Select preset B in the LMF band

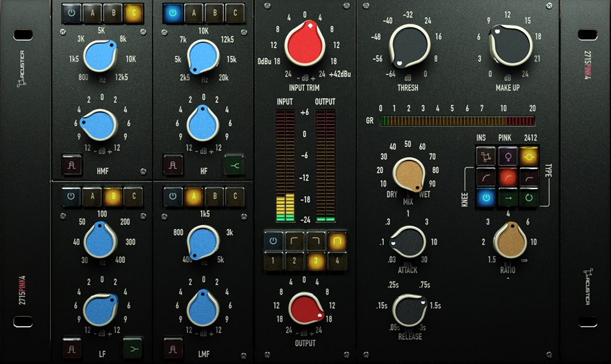coord(215,197)
